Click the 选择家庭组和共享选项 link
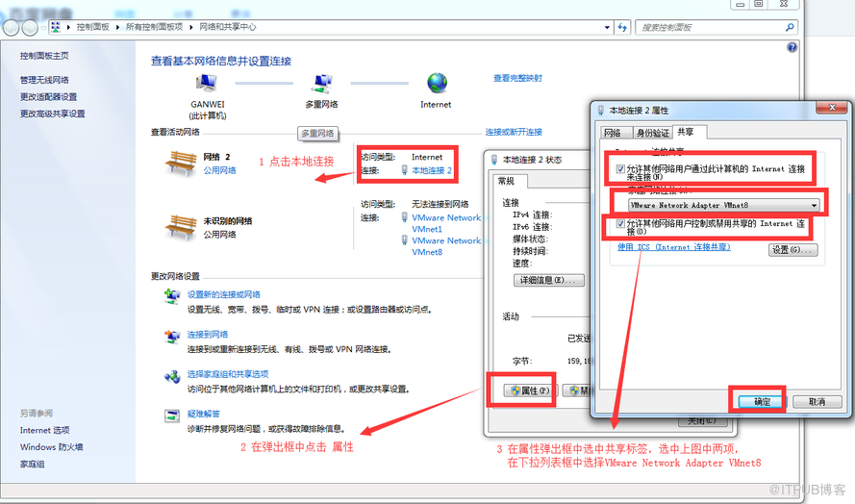This screenshot has height=504, width=855. 228,374
